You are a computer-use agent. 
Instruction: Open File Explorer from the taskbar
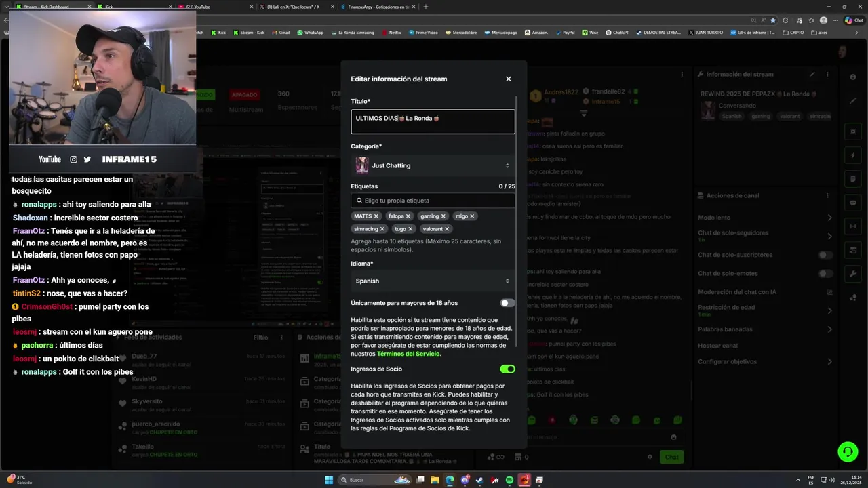point(435,480)
